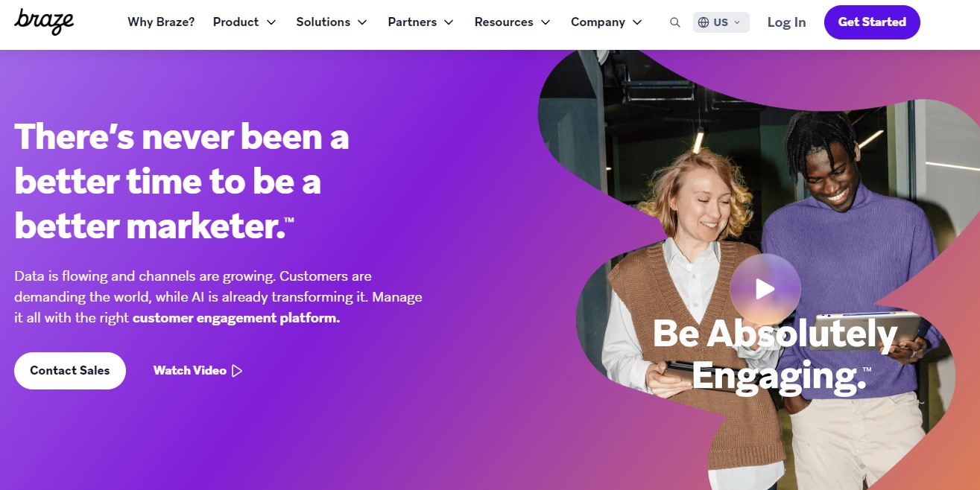Viewport: 980px width, 490px height.
Task: Open the search magnifier icon
Action: (675, 22)
